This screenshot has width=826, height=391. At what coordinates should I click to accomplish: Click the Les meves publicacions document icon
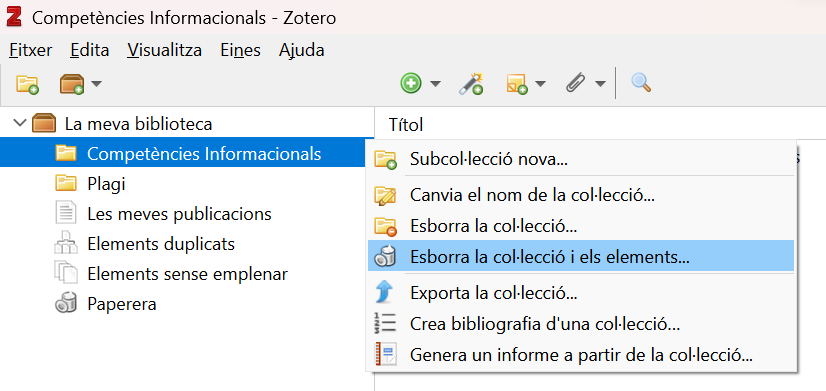(66, 213)
